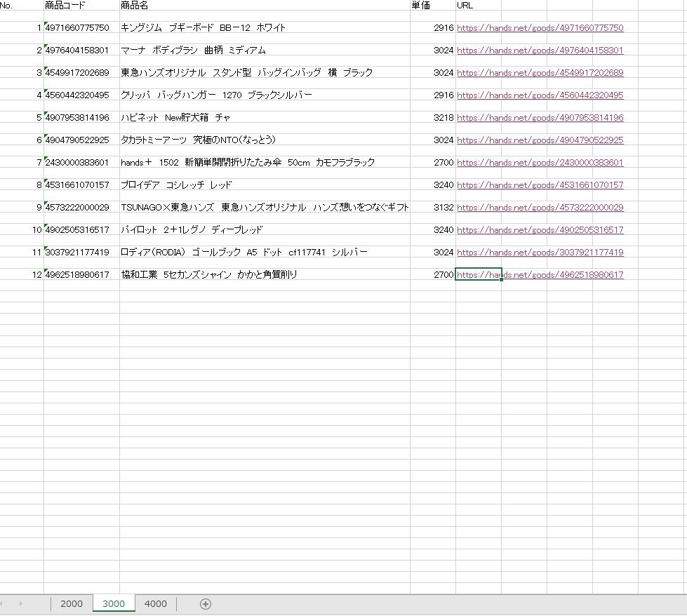Select cell with code 4907953814196
This screenshot has height=616, width=687.
tap(81, 117)
